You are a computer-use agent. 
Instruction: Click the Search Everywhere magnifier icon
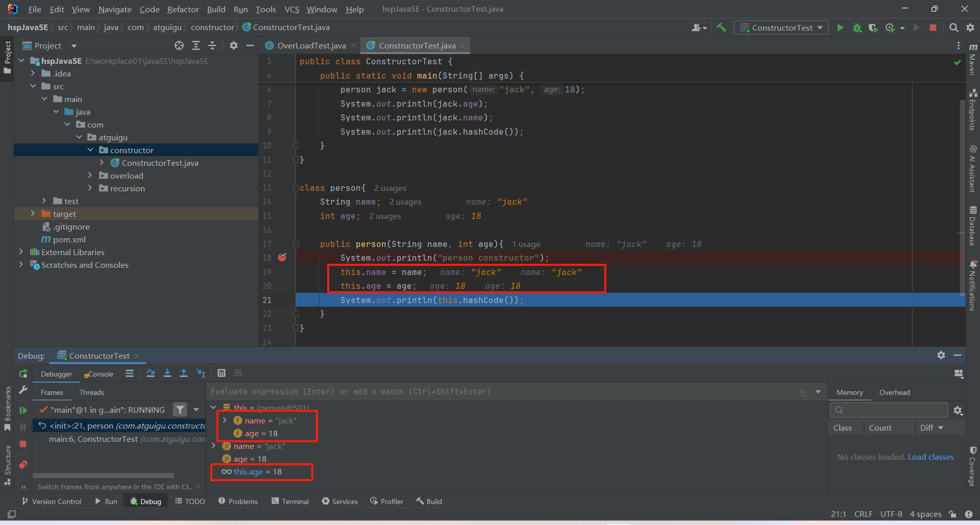[953, 28]
